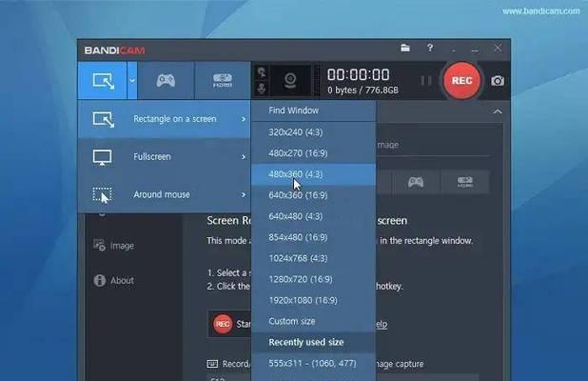Switch to game recording mode in top toolbar
Screen dimensions: 588x381
click(x=166, y=81)
